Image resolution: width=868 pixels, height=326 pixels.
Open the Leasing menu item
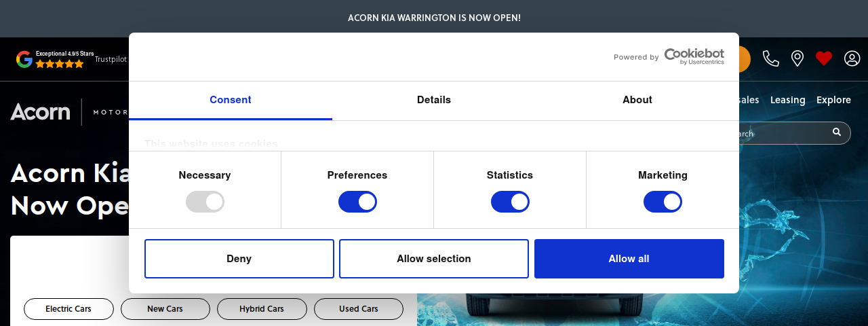coord(788,100)
